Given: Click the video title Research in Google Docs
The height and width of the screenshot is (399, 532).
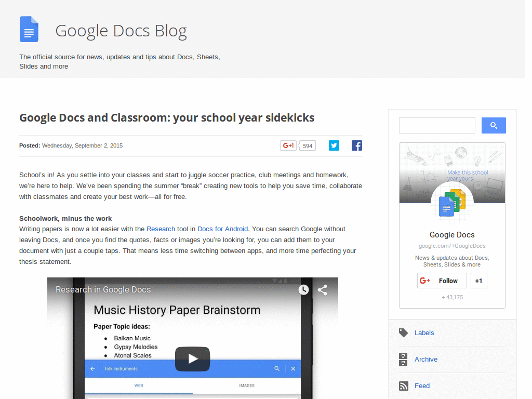Looking at the screenshot, I should (x=103, y=290).
